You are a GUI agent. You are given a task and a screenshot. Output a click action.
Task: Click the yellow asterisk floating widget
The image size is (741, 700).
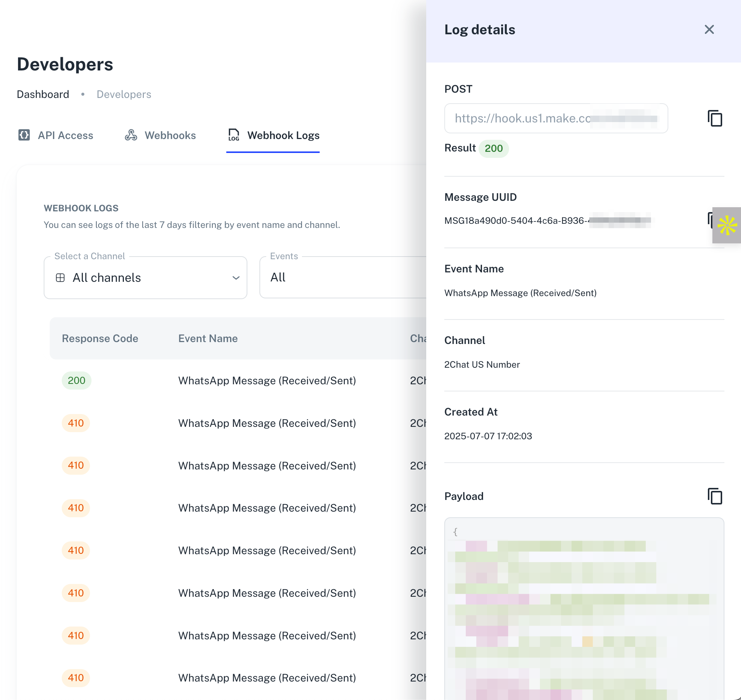(x=727, y=225)
